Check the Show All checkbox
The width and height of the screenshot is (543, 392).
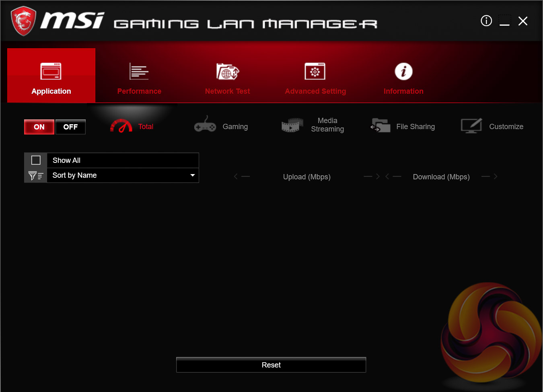click(x=36, y=160)
